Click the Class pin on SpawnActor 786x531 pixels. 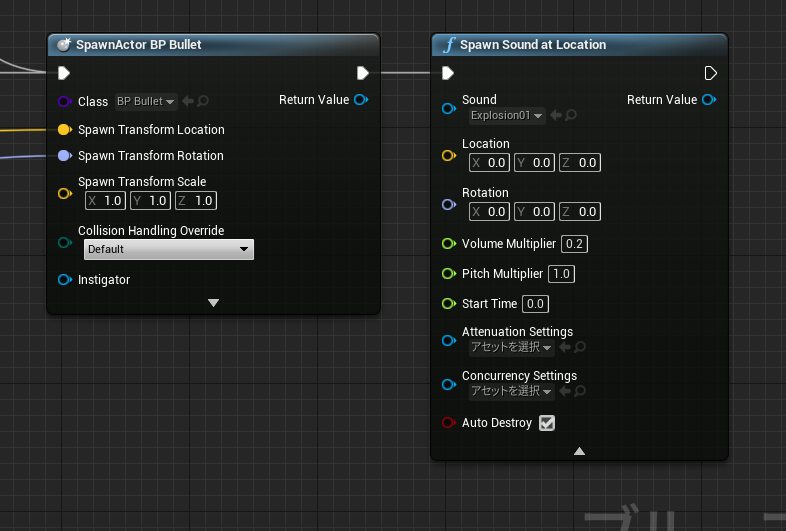coord(64,101)
